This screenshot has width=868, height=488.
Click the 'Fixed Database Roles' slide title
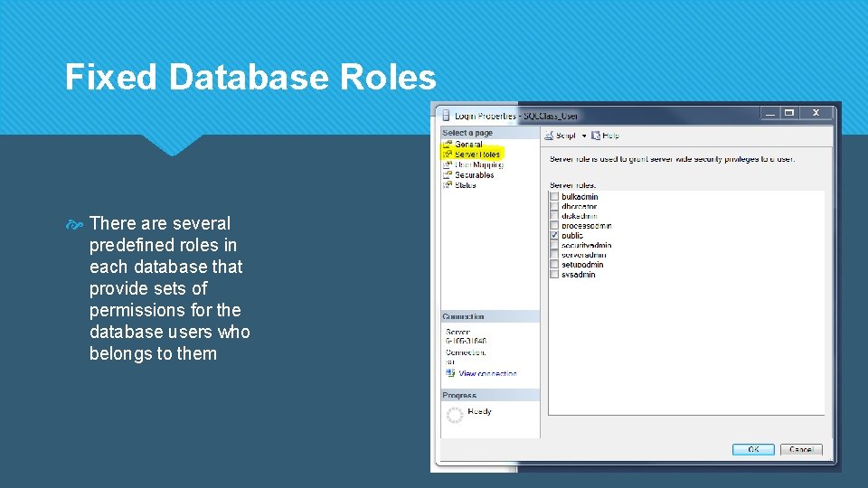pyautogui.click(x=250, y=76)
